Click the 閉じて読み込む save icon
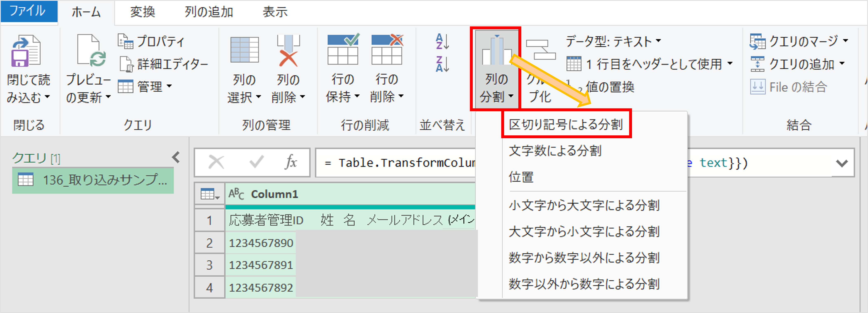The width and height of the screenshot is (868, 313). [26, 51]
